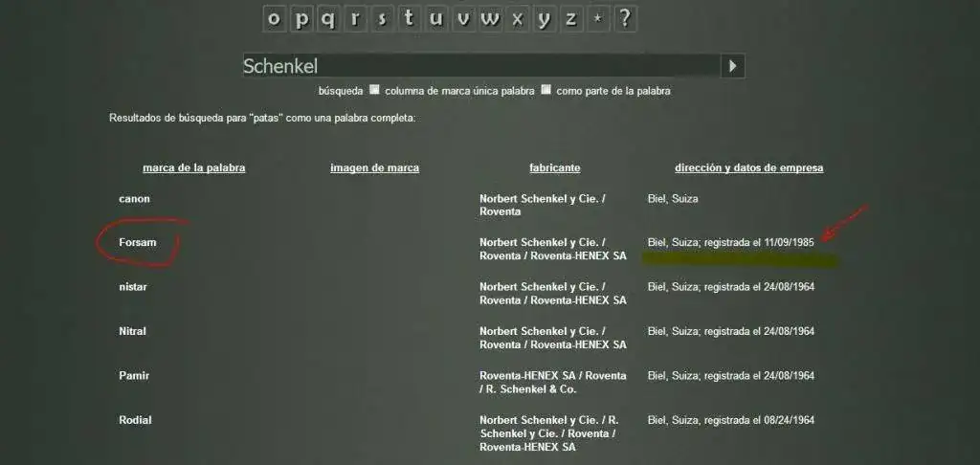Click manufacturer text in nistar row
980x465 pixels.
(553, 293)
